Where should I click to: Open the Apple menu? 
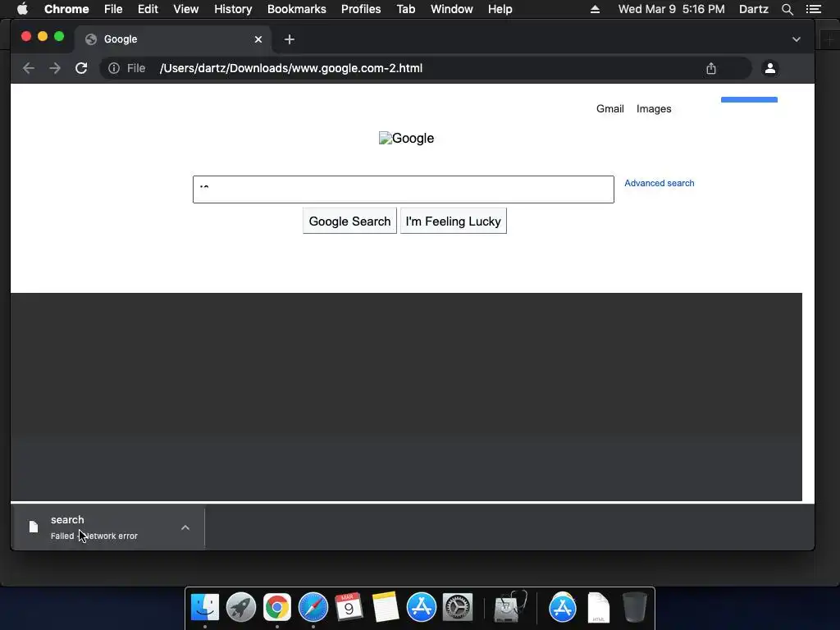(22, 9)
